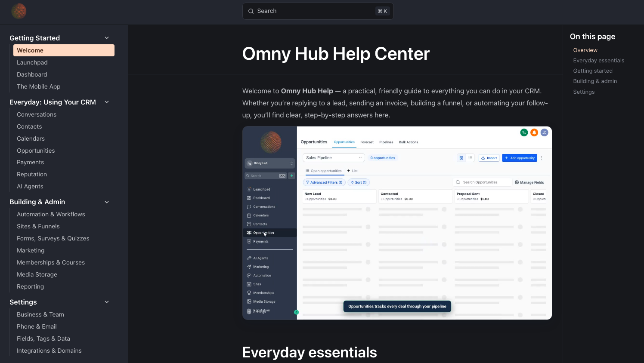The image size is (644, 363).
Task: Click green collapse-sidebar arrow in embedded screenshot
Action: pyautogui.click(x=296, y=312)
